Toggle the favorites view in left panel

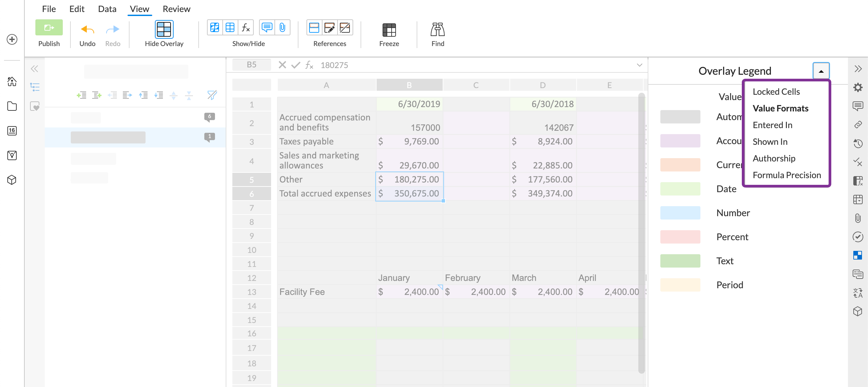pos(35,107)
